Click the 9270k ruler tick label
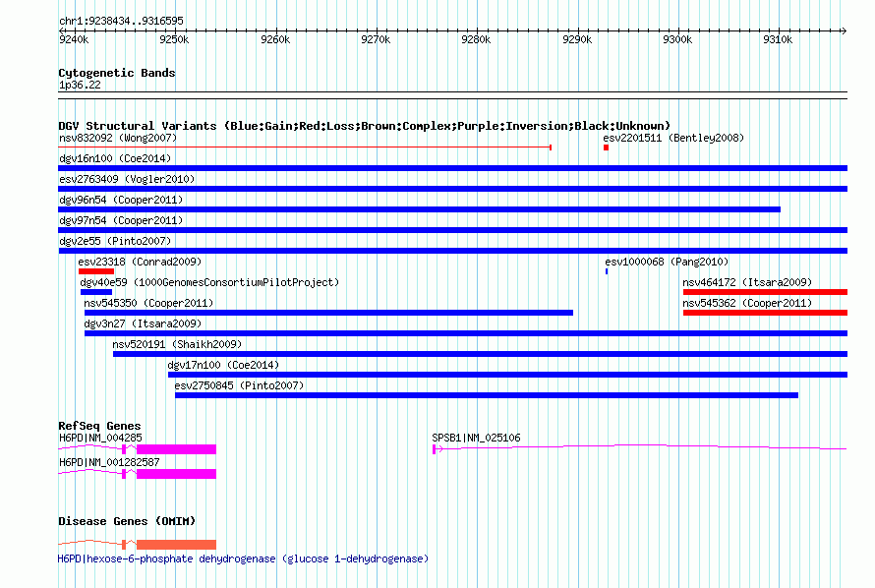 point(376,39)
